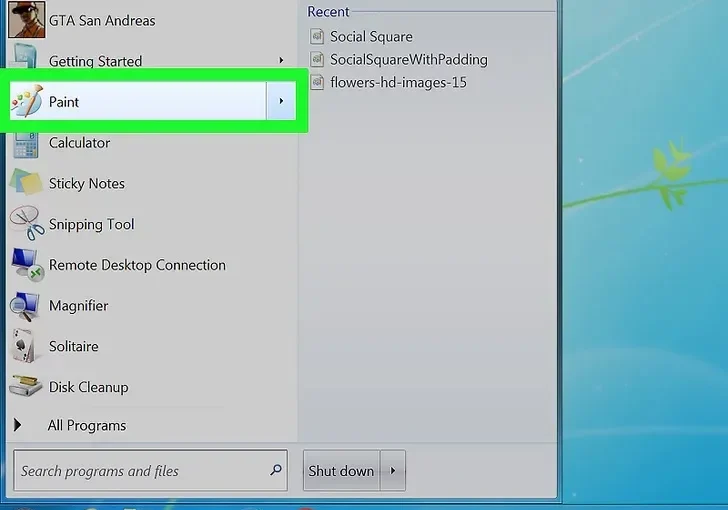This screenshot has height=510, width=728.
Task: Click the Calculator icon
Action: coord(26,143)
